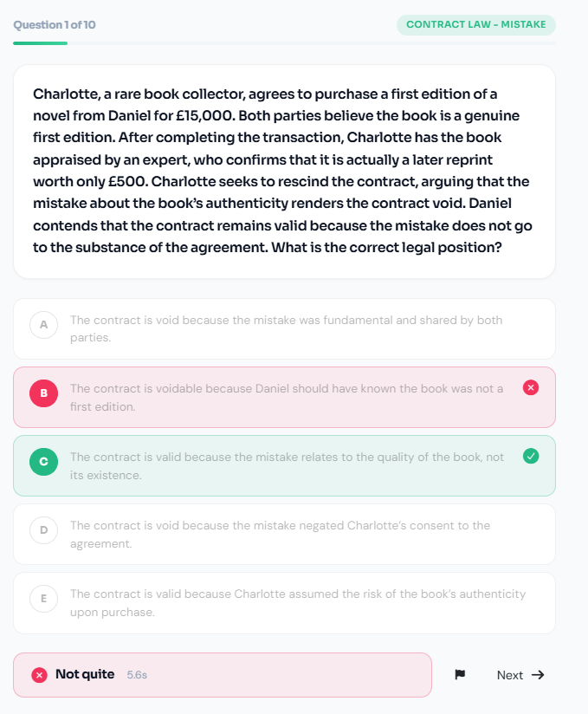
Task: Go to the Next question
Action: tap(520, 675)
